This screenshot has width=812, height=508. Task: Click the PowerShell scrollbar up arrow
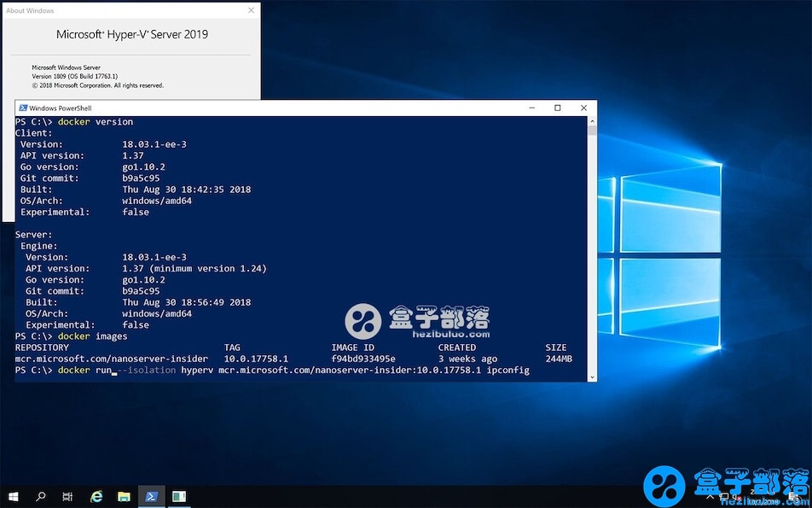point(592,120)
